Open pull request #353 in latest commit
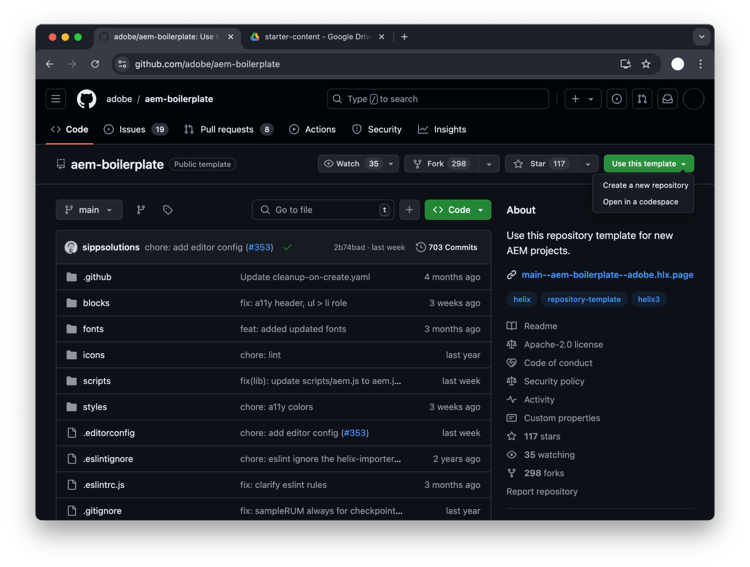750x567 pixels. [x=260, y=247]
